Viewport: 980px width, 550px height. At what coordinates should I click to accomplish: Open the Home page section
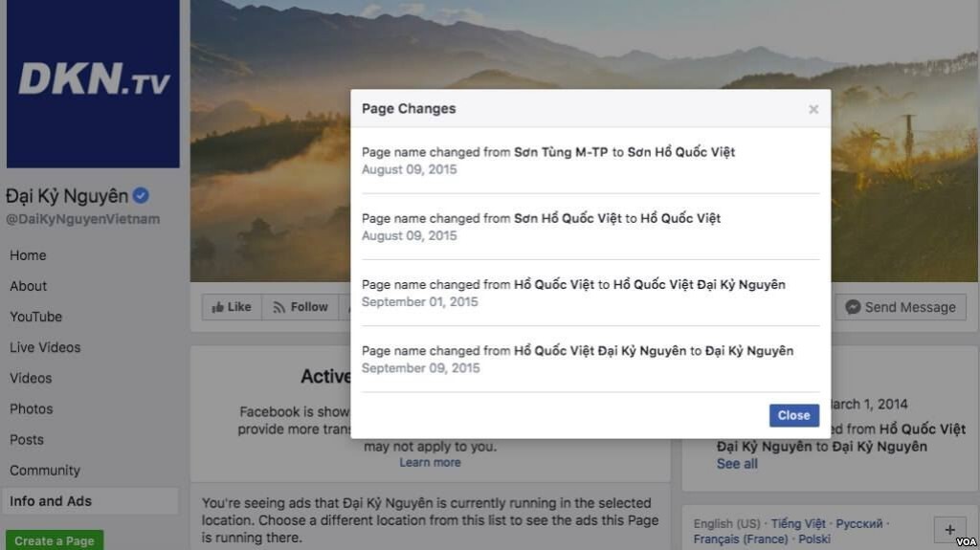click(28, 255)
